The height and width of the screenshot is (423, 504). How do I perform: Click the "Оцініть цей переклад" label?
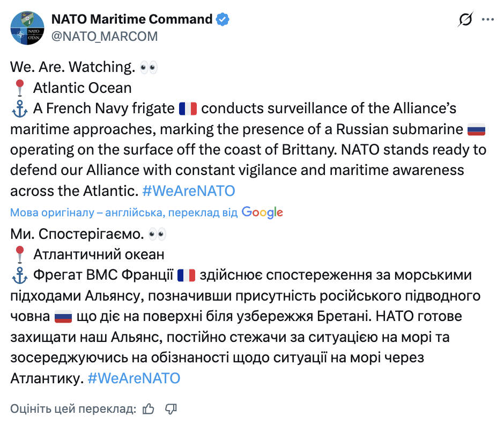(x=73, y=410)
